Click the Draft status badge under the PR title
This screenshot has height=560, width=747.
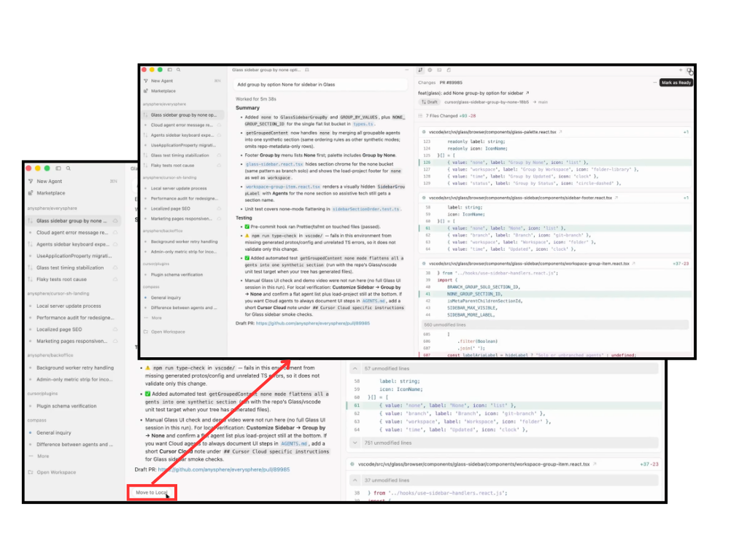click(429, 103)
